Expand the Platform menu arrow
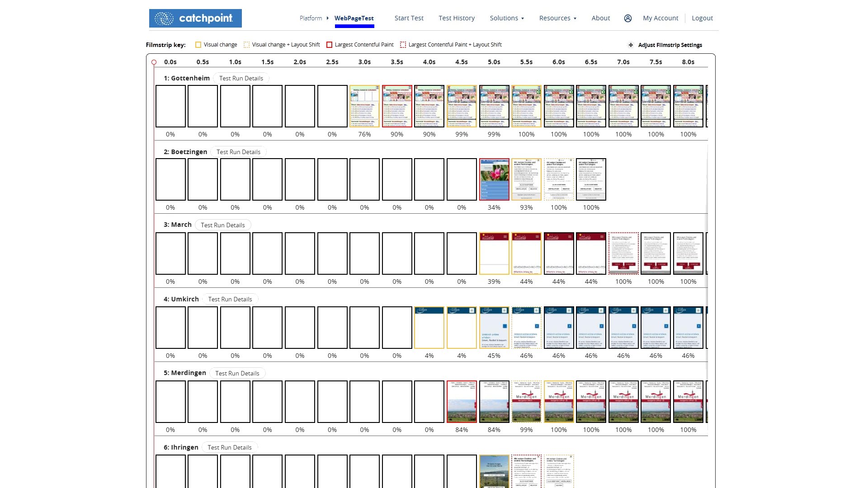This screenshot has height=488, width=868. coord(327,18)
